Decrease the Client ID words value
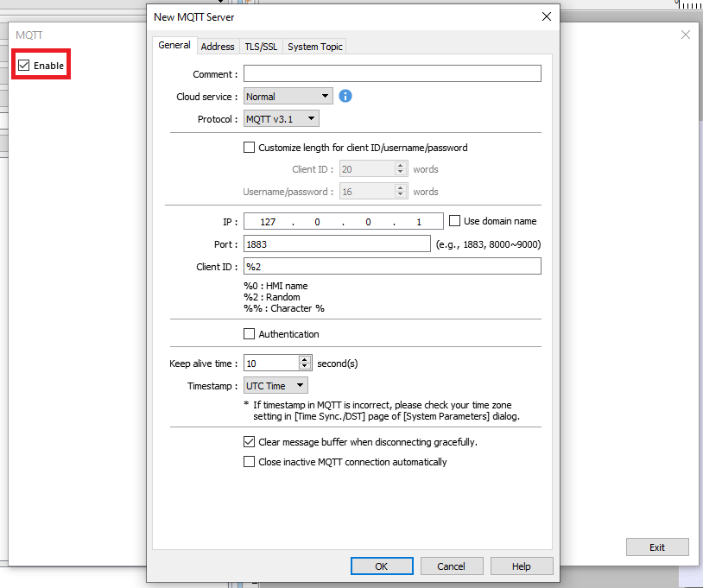This screenshot has height=588, width=703. [x=401, y=173]
